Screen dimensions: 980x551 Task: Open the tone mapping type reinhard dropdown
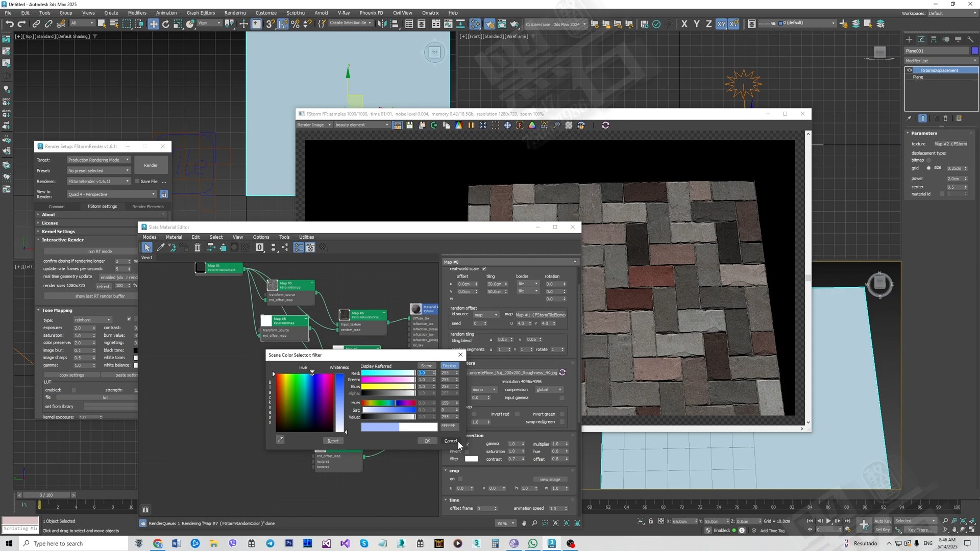click(92, 320)
